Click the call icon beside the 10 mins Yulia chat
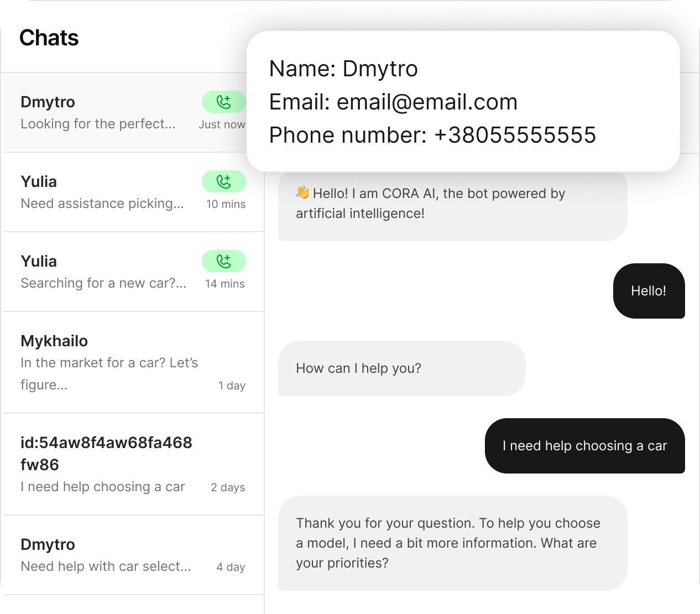 click(223, 181)
